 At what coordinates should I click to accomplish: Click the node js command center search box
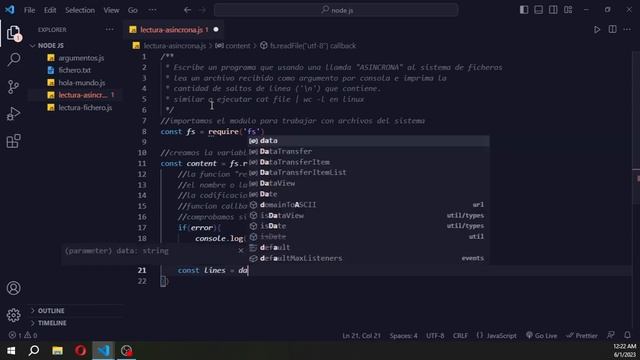click(336, 10)
